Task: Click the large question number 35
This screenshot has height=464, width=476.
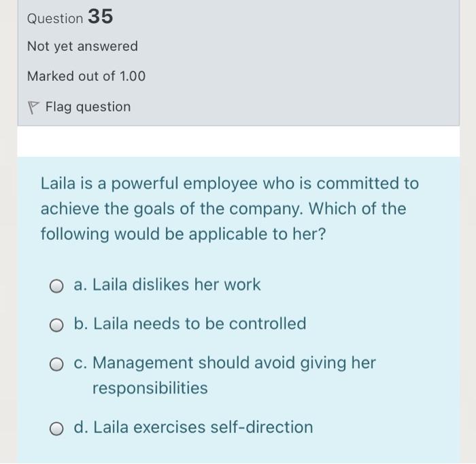Action: coord(100,17)
